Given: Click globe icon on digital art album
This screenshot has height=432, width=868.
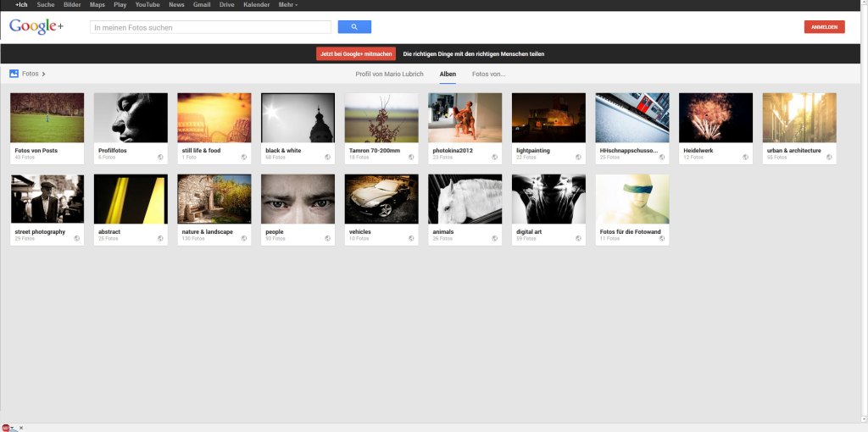Looking at the screenshot, I should [579, 238].
